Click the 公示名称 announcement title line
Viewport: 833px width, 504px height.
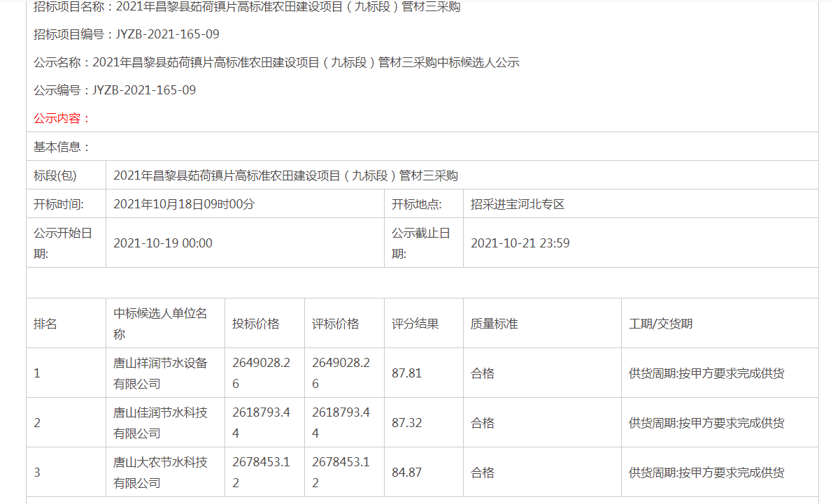pyautogui.click(x=276, y=63)
